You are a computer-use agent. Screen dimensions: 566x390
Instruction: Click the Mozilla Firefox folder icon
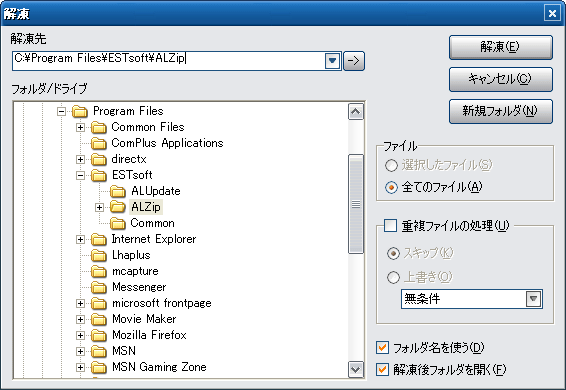point(99,335)
